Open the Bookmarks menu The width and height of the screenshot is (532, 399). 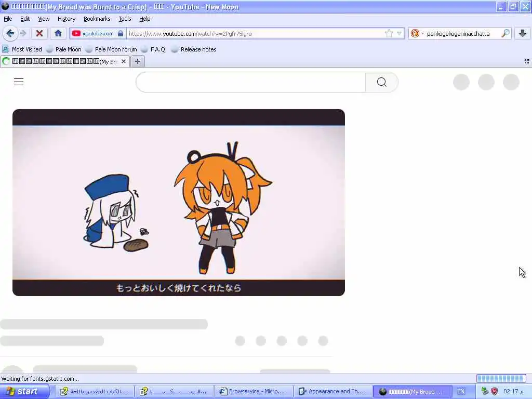pyautogui.click(x=97, y=19)
